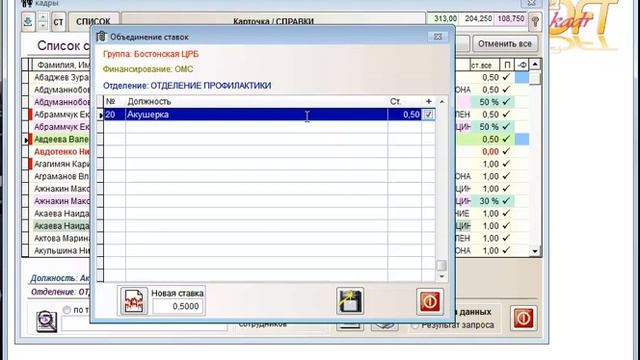Close the dialog using the red power button

(x=430, y=302)
